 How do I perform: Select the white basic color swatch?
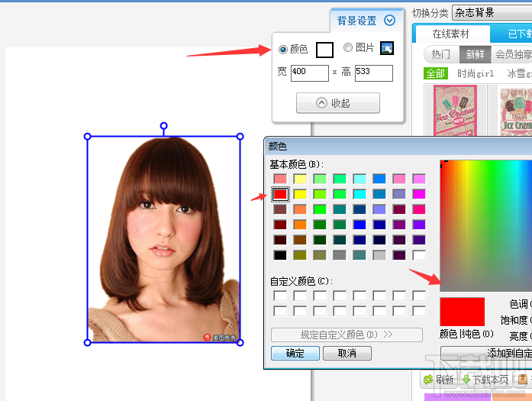tap(419, 255)
